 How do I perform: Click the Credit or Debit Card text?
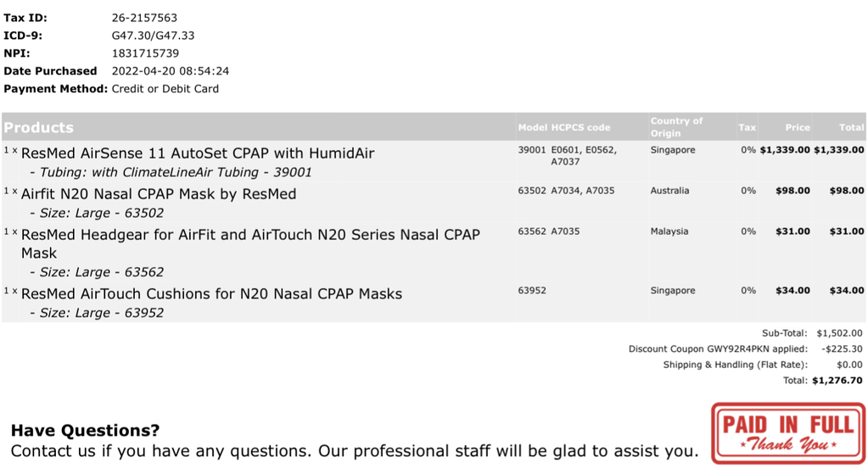click(165, 88)
